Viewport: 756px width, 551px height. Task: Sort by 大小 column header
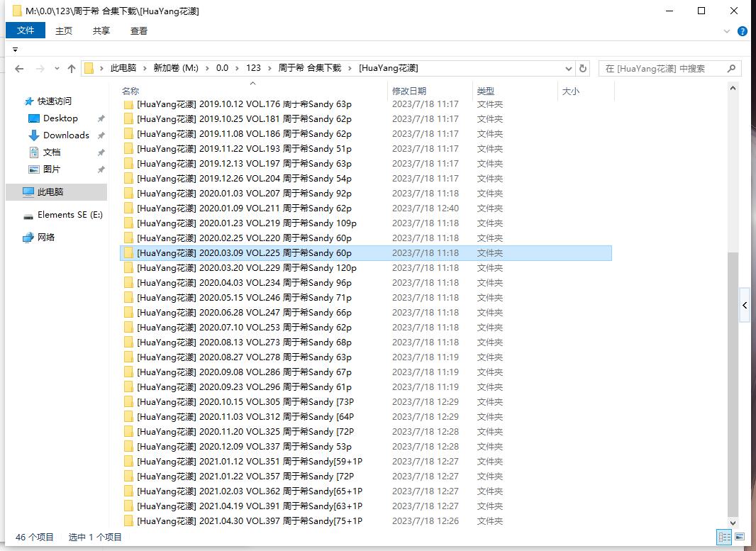[x=571, y=91]
